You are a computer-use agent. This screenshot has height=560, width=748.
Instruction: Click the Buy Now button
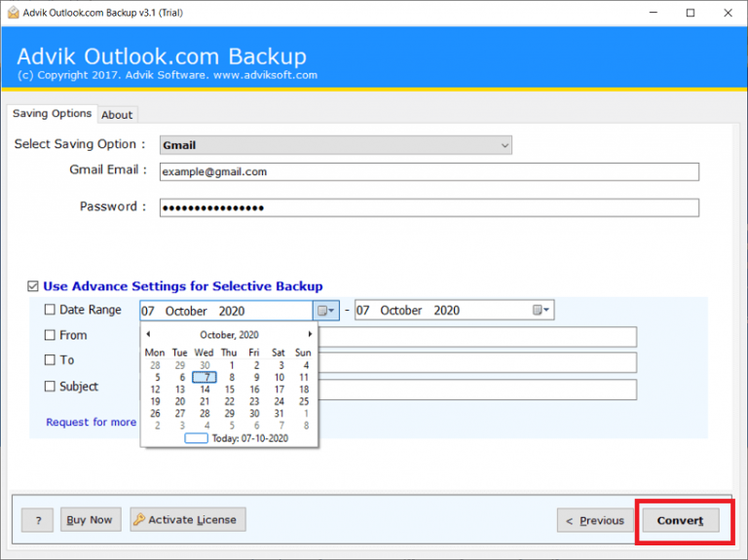(91, 519)
